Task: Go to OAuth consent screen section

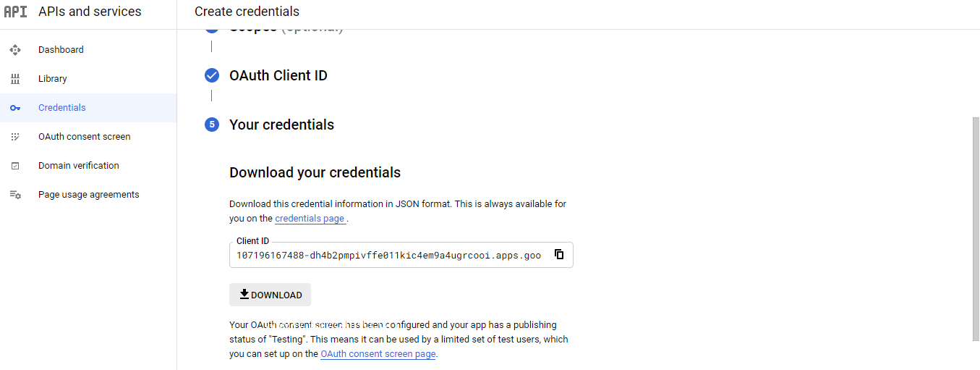Action: point(84,137)
